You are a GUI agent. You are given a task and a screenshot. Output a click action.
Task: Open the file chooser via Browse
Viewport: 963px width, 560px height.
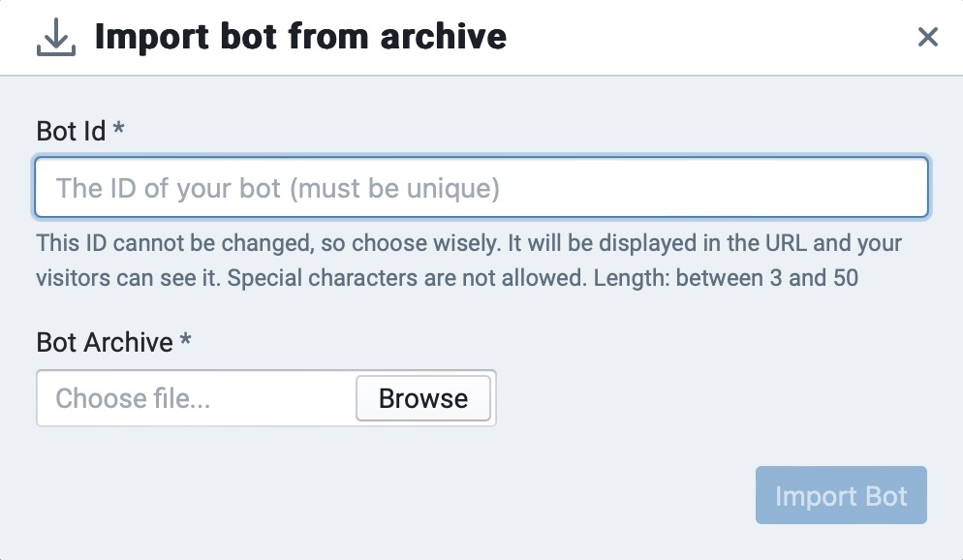[x=423, y=398]
